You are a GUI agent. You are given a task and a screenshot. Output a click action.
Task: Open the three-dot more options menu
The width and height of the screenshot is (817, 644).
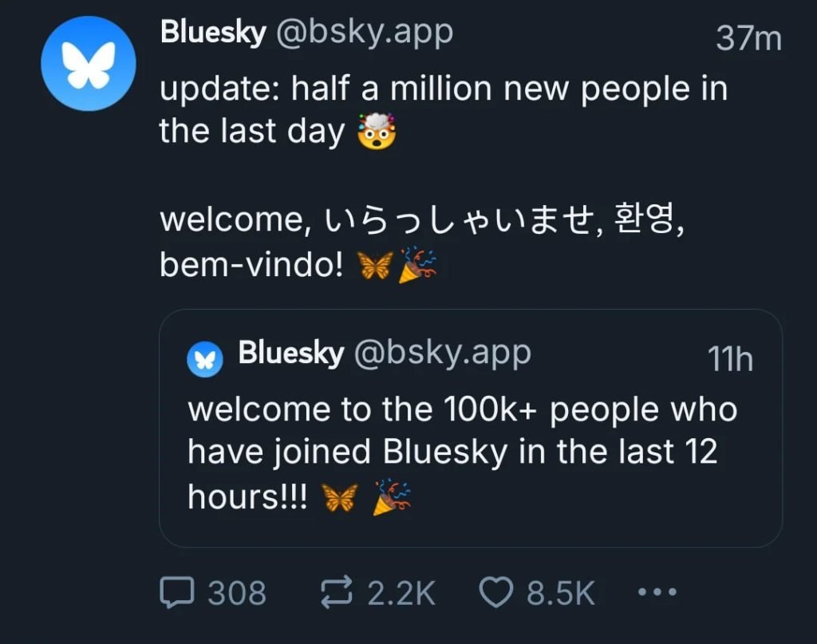658,592
